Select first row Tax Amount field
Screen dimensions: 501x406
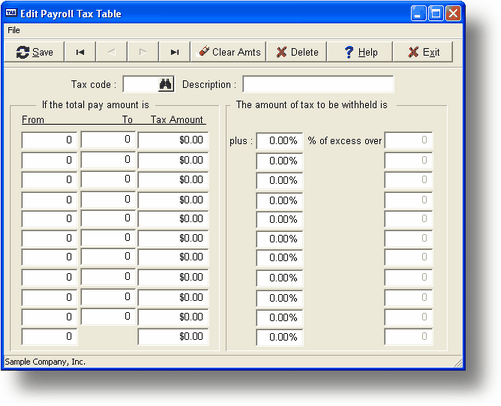173,140
